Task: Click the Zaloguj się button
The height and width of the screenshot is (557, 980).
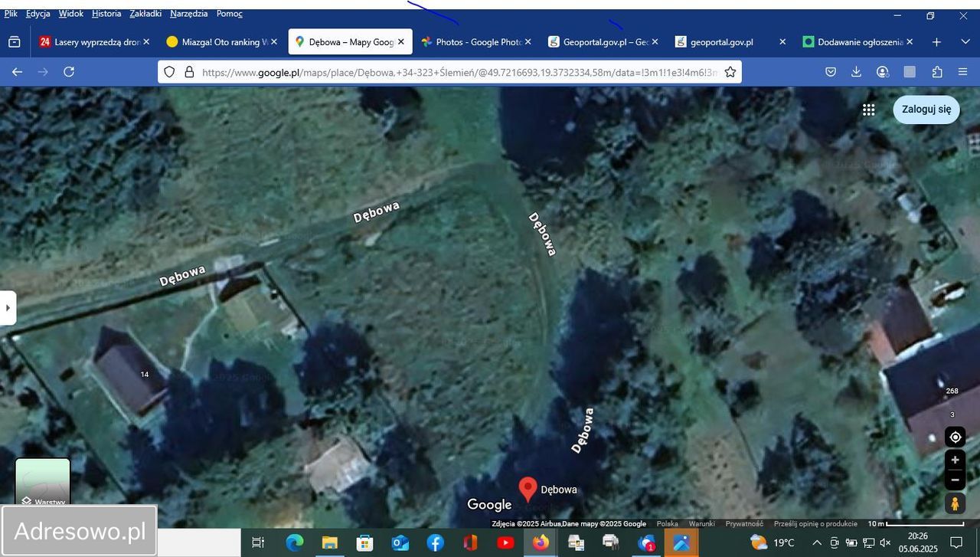Action: 926,110
